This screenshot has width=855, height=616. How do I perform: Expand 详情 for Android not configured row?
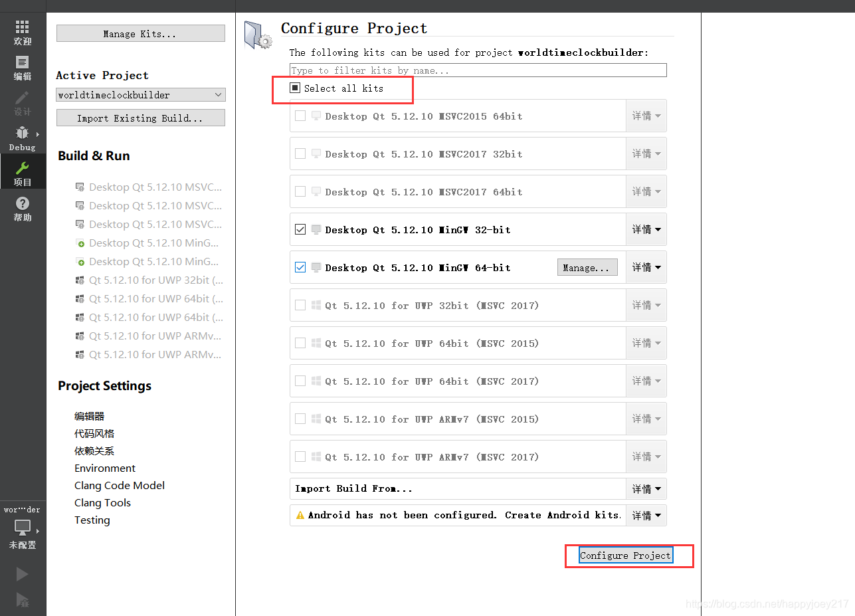coord(646,515)
